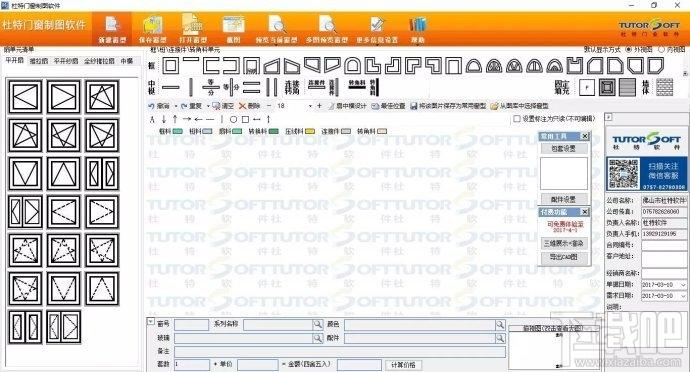Switch to the 推拉扇 tab
690x372 pixels.
click(39, 61)
